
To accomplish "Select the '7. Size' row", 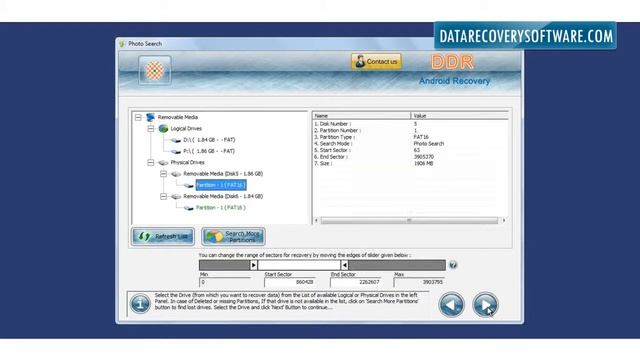I will pos(410,163).
